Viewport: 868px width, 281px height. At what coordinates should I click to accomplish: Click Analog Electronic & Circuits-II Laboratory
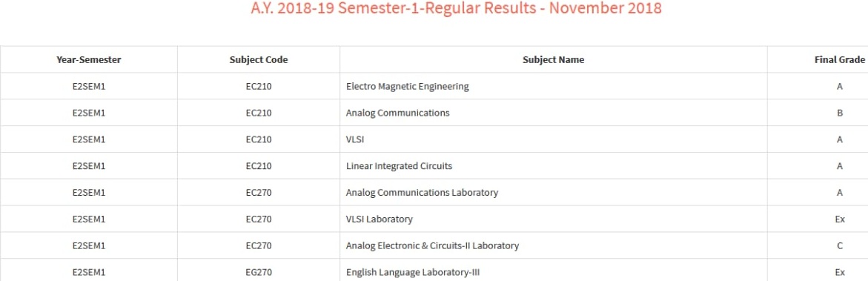(x=432, y=246)
